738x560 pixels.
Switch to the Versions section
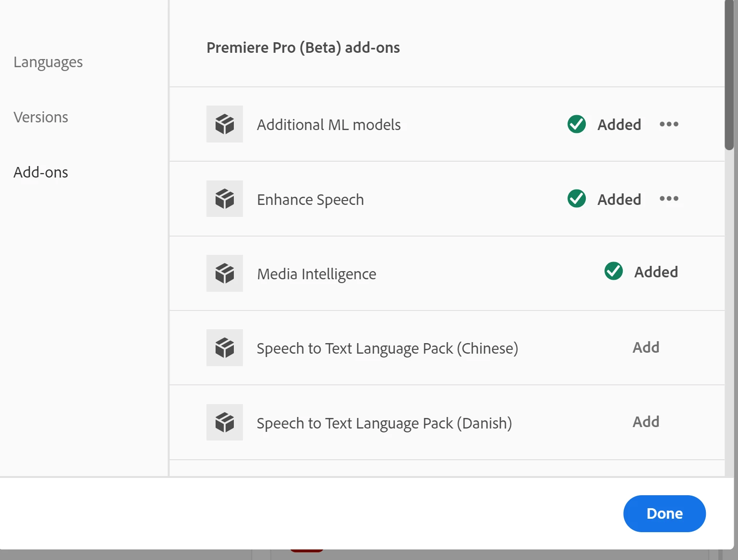(x=41, y=117)
